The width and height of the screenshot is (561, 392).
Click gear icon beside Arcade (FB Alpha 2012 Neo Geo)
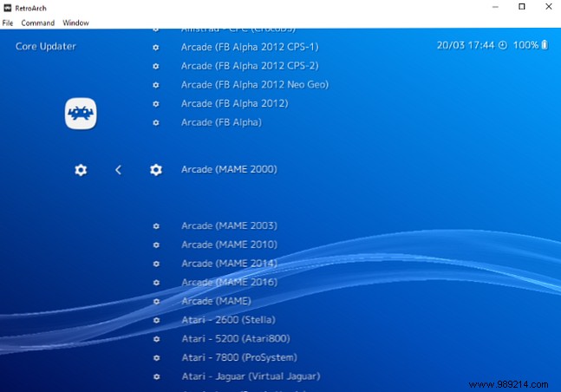point(156,85)
